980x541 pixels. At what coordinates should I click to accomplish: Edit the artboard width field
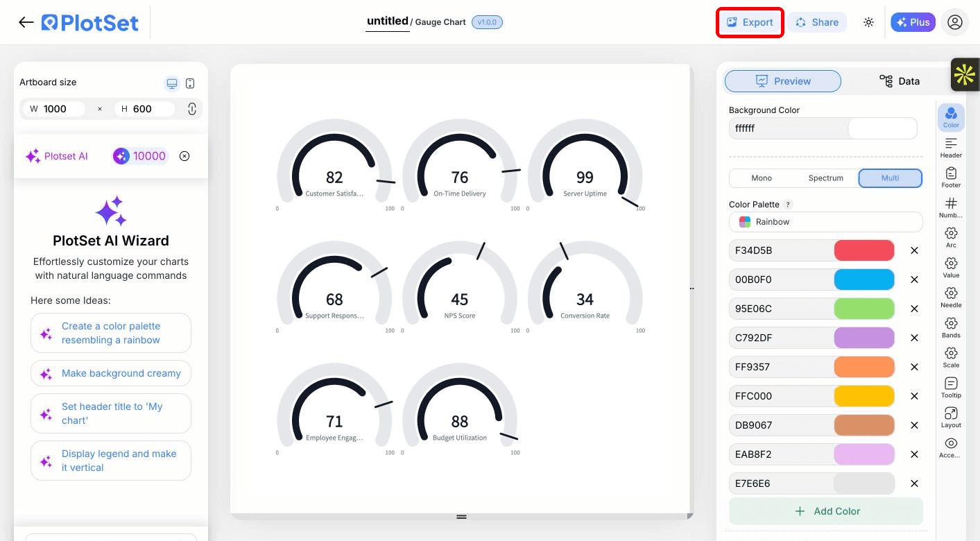(54, 109)
